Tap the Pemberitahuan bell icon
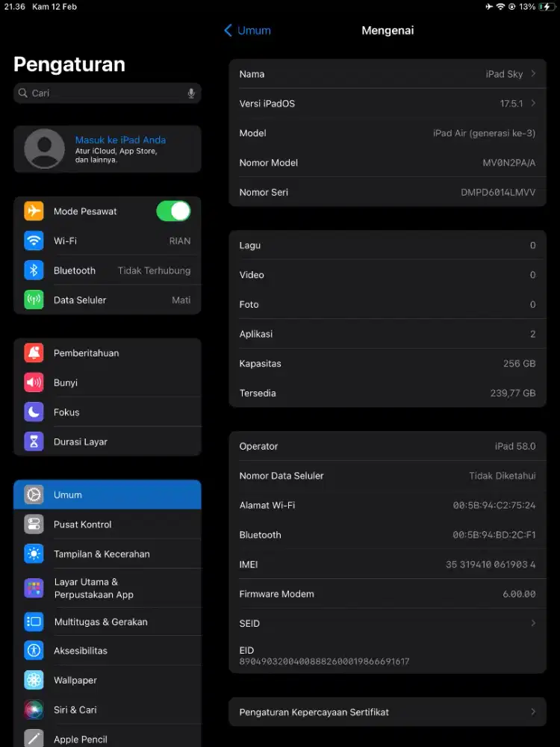 (34, 353)
